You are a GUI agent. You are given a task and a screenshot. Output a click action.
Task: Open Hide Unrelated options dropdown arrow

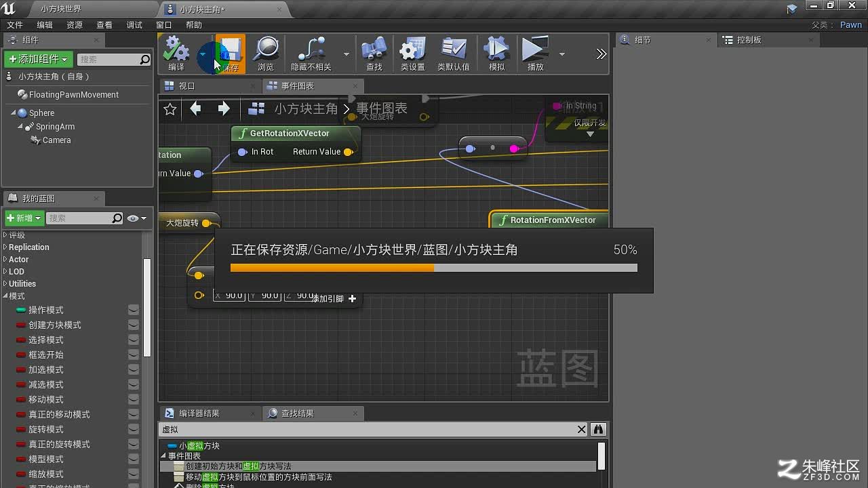click(347, 54)
